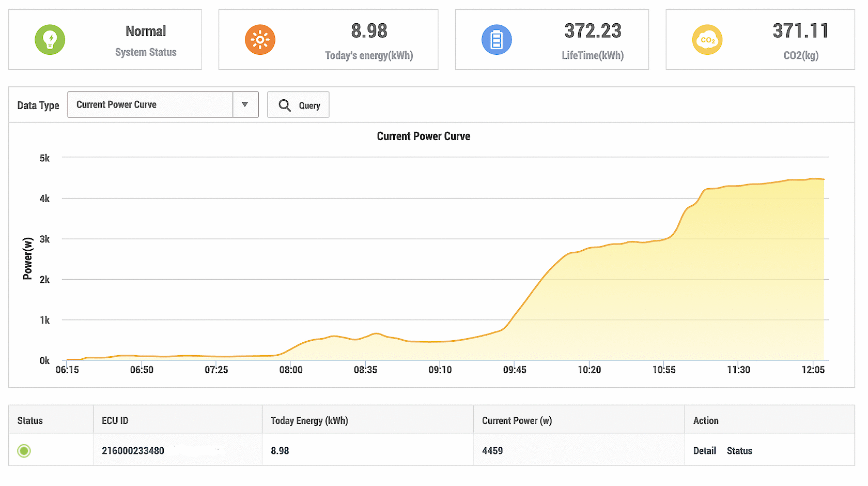Click the Status column header
This screenshot has width=868, height=486.
(x=30, y=420)
